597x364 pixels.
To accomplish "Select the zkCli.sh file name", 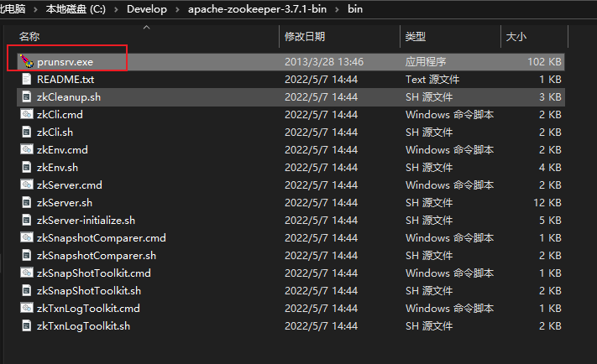I will 55,132.
